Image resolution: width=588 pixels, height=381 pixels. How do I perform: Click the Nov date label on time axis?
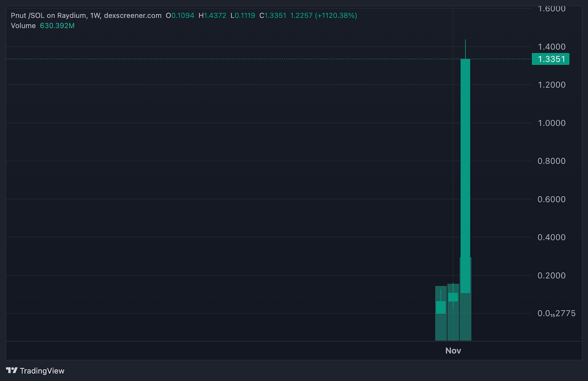coord(453,351)
